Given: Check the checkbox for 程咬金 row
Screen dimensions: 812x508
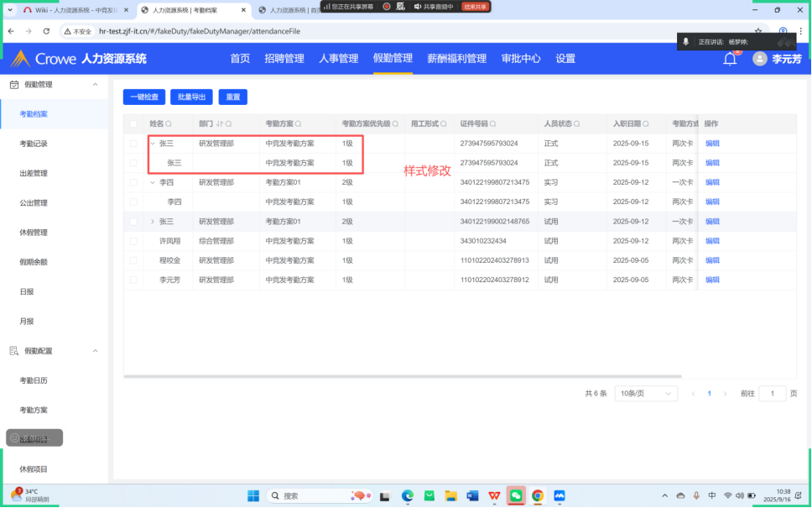Looking at the screenshot, I should pos(133,260).
